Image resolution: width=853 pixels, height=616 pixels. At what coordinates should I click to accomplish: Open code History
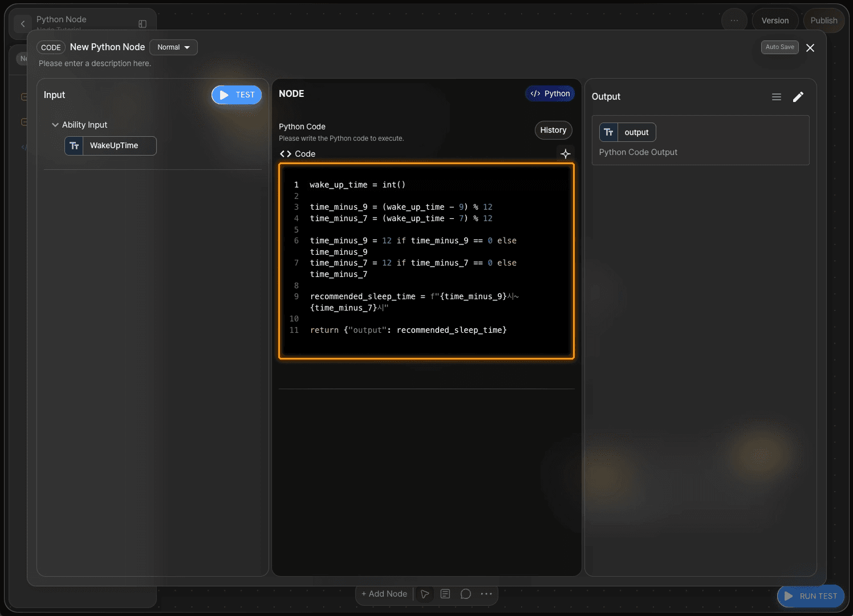pos(553,130)
